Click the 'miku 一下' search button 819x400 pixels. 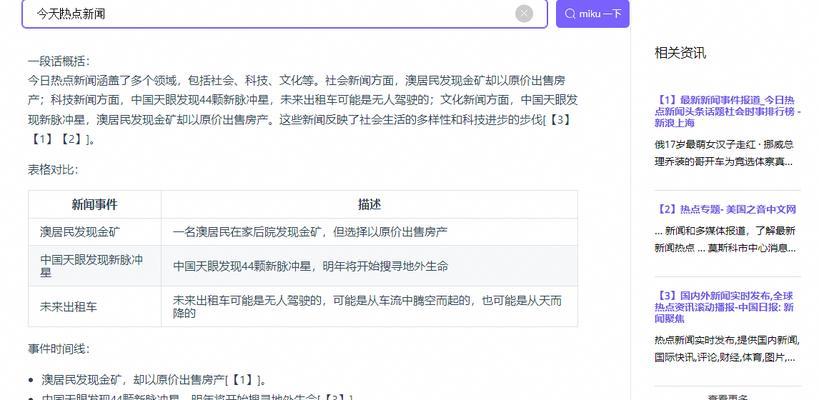[x=593, y=14]
